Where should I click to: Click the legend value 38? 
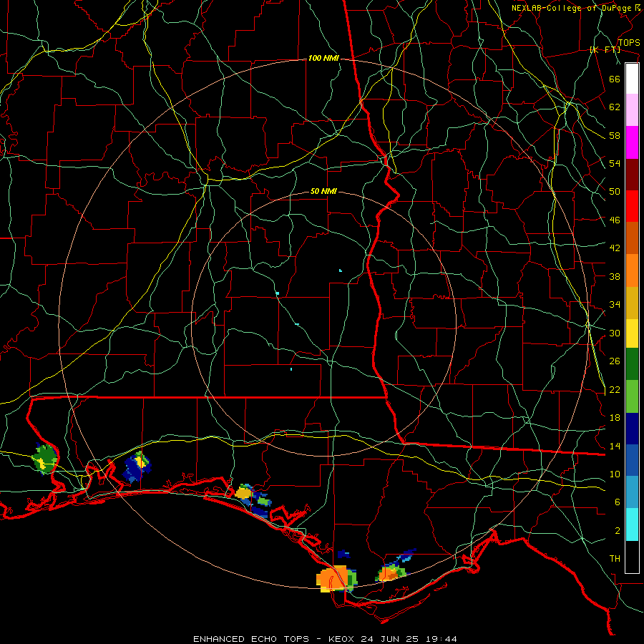pos(615,276)
